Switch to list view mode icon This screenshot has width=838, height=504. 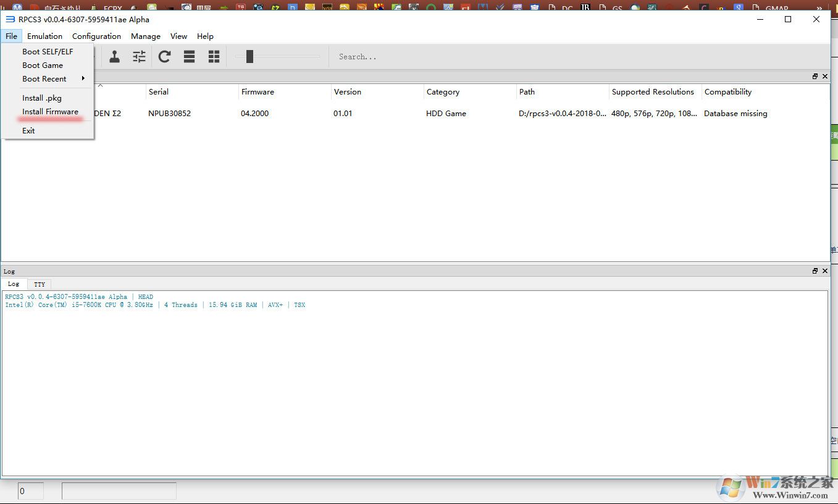[190, 57]
